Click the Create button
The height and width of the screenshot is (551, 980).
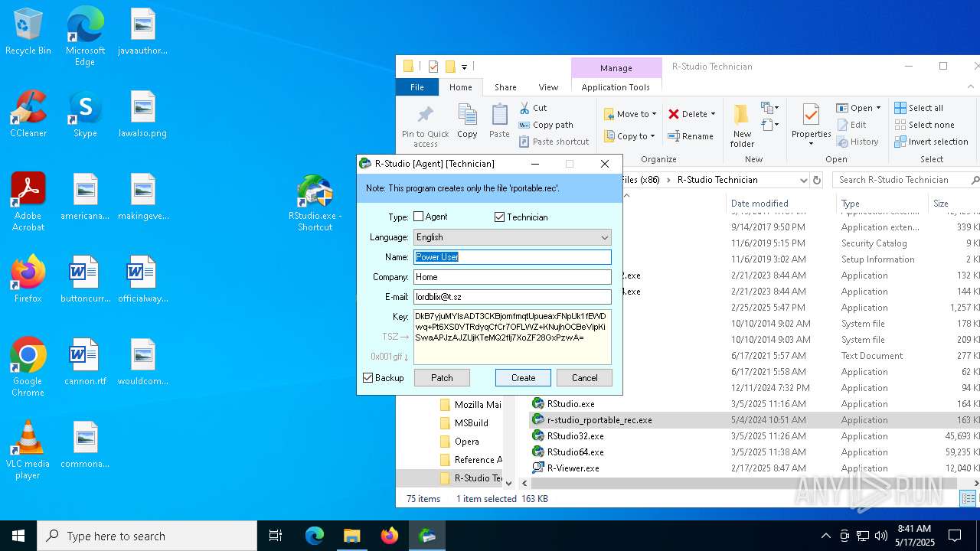click(523, 378)
